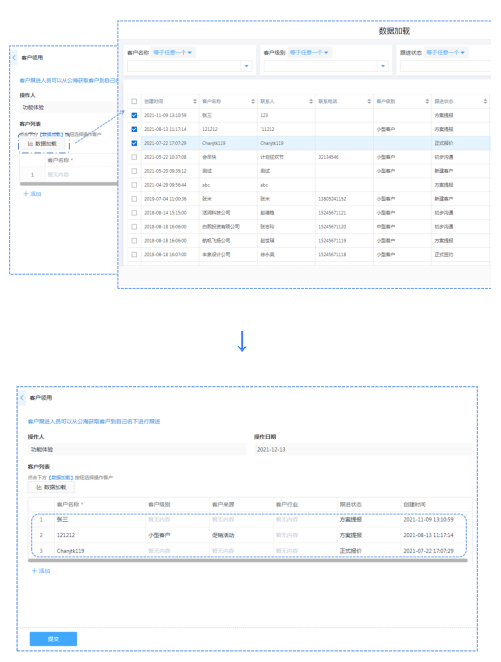Toggle the select-all checkbox in the table header
The height and width of the screenshot is (662, 501).
click(x=134, y=101)
